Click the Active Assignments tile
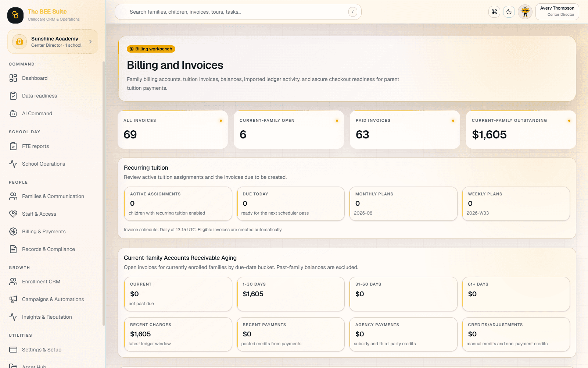588x368 pixels. (178, 204)
